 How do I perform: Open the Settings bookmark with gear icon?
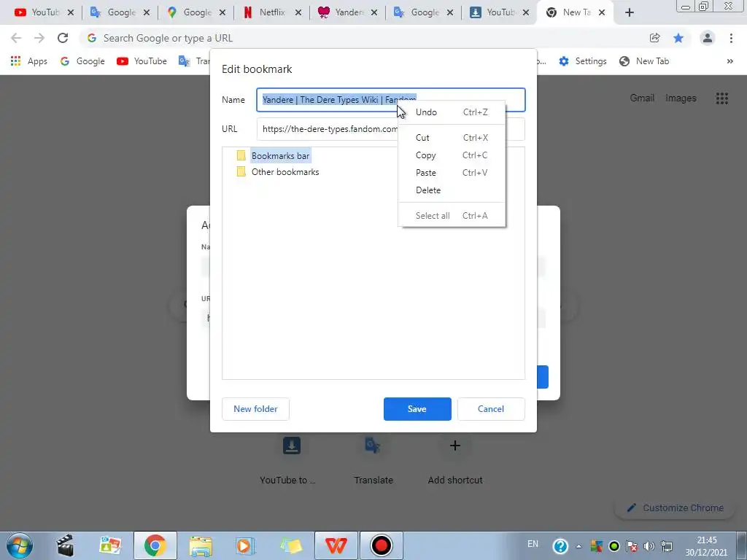583,61
